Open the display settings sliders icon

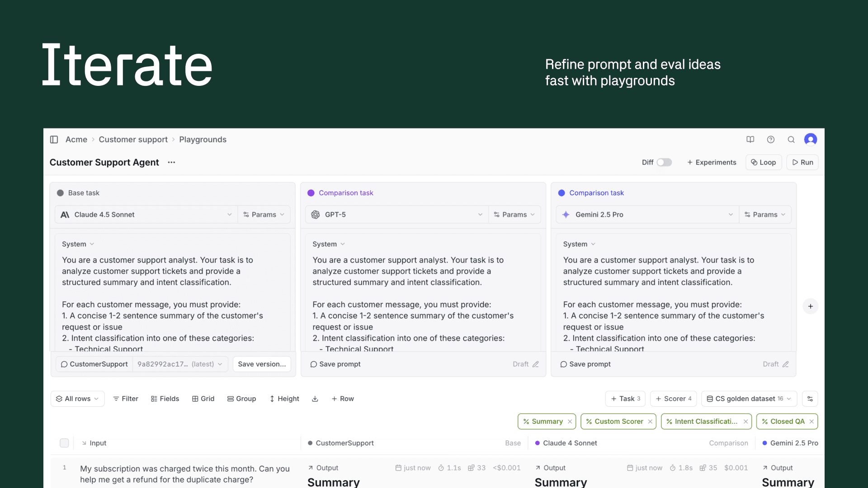click(810, 399)
